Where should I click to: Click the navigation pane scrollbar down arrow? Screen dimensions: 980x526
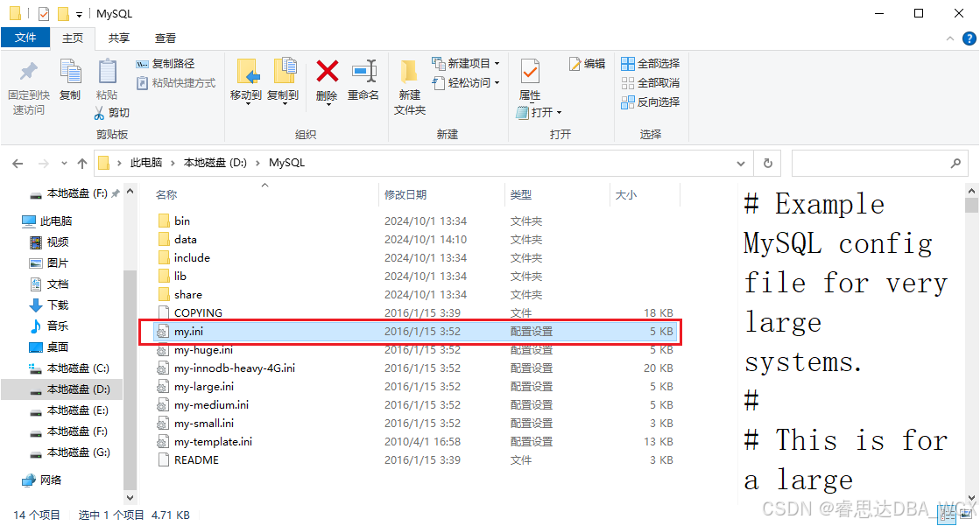[x=130, y=498]
